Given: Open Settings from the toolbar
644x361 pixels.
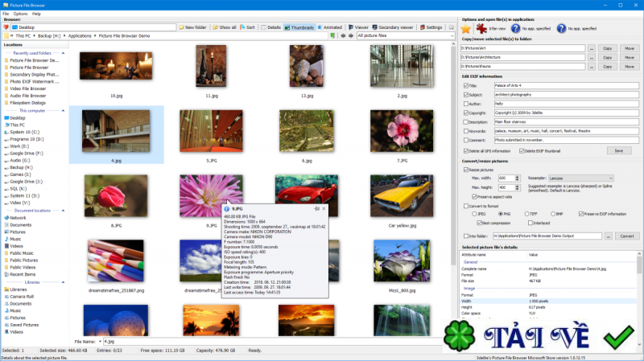Looking at the screenshot, I should click(431, 27).
